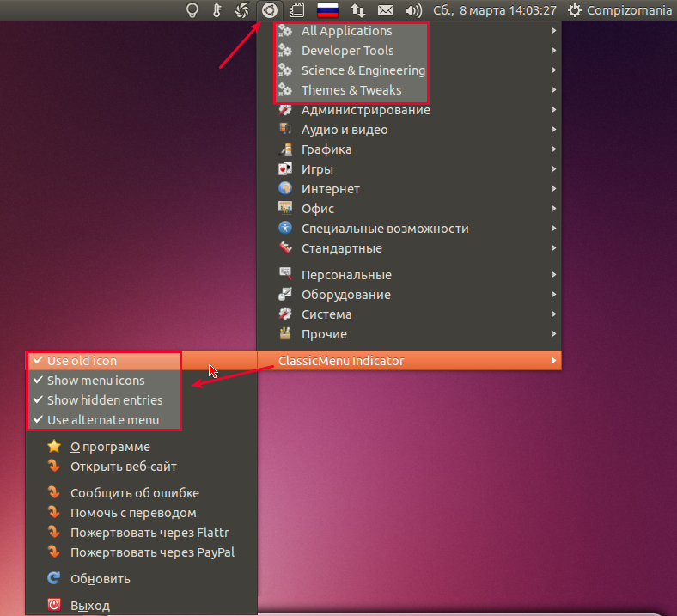Viewport: 677px width, 616px height.
Task: Expand Themes & Tweaks submenu arrow
Action: pos(553,90)
